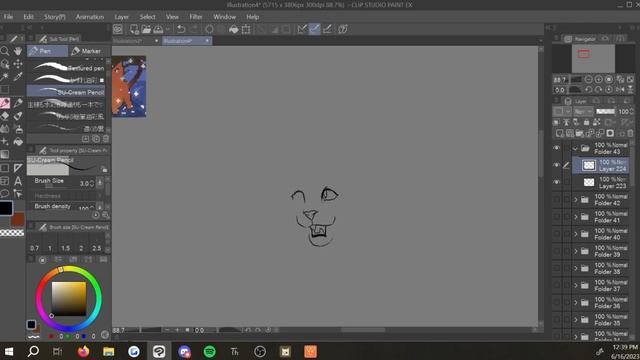This screenshot has height=360, width=640.
Task: Open the Animation menu
Action: pyautogui.click(x=90, y=17)
